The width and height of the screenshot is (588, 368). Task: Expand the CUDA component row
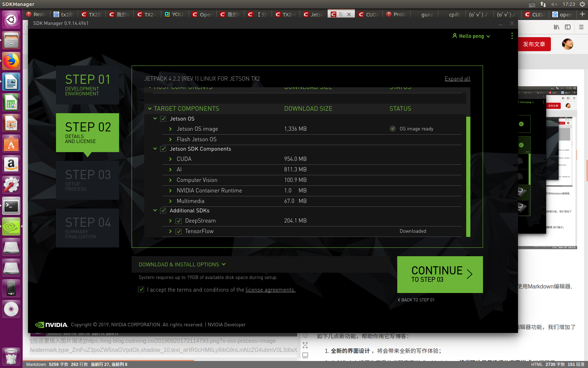(x=170, y=159)
